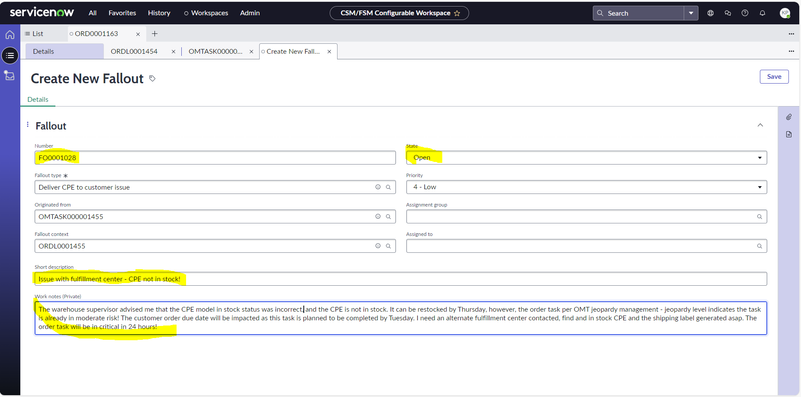The image size is (801, 397).
Task: Close the ORDL0001454 sub-tab
Action: [173, 52]
